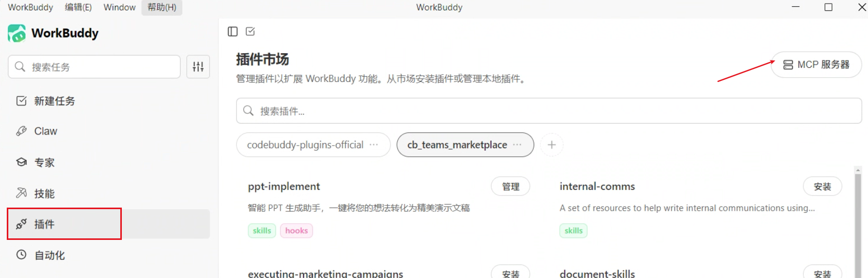
Task: Open MCP 服务器 settings
Action: tap(816, 65)
